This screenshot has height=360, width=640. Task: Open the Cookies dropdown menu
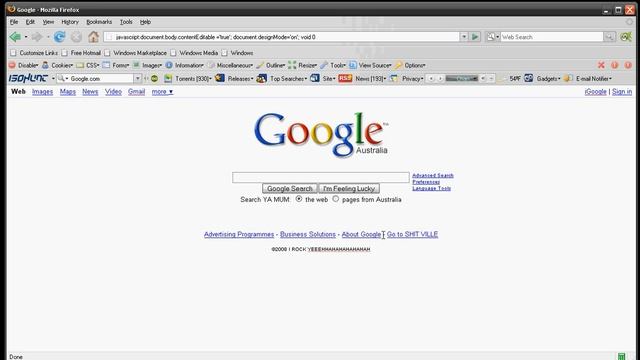[x=62, y=65]
